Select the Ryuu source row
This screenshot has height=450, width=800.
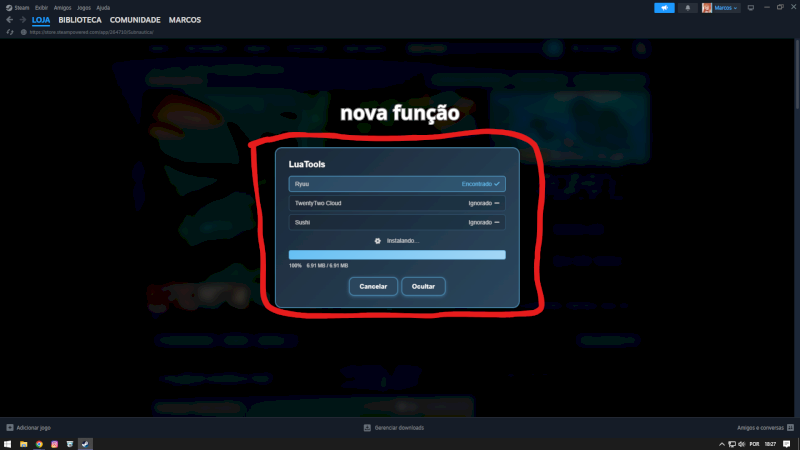pyautogui.click(x=397, y=184)
